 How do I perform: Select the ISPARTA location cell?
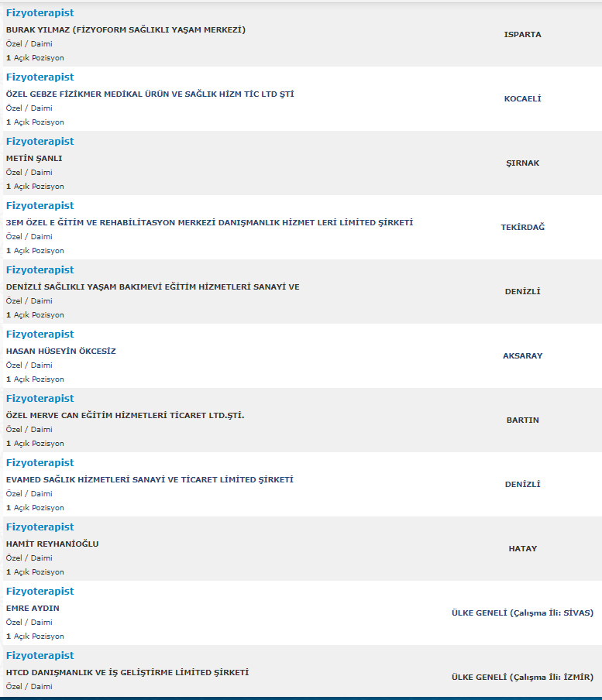[x=522, y=34]
